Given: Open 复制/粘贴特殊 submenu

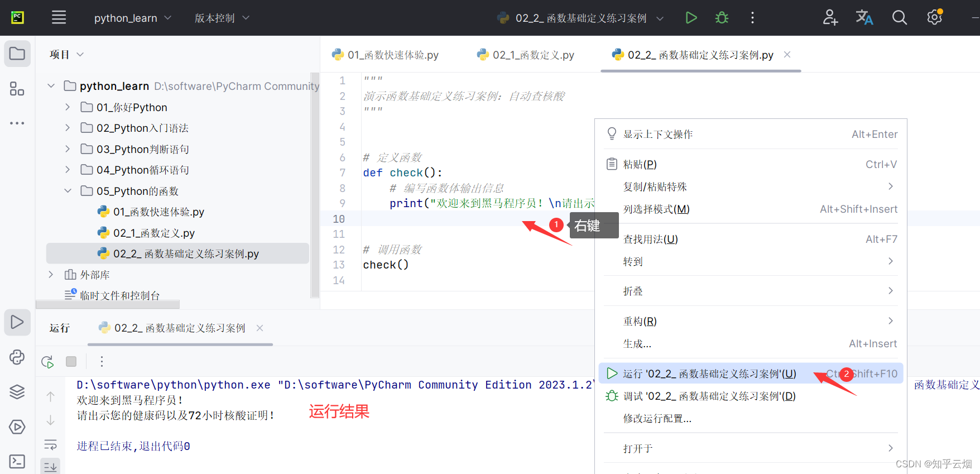Looking at the screenshot, I should [751, 186].
